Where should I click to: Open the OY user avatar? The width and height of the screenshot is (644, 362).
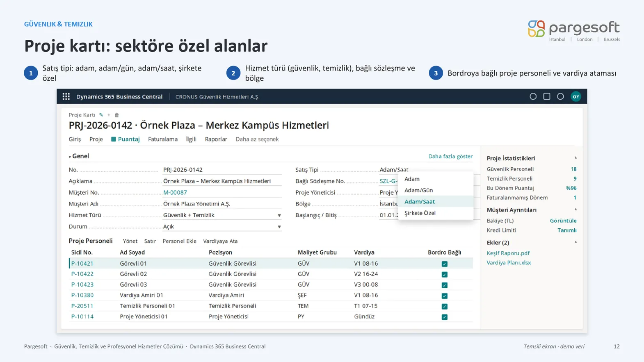coord(576,97)
